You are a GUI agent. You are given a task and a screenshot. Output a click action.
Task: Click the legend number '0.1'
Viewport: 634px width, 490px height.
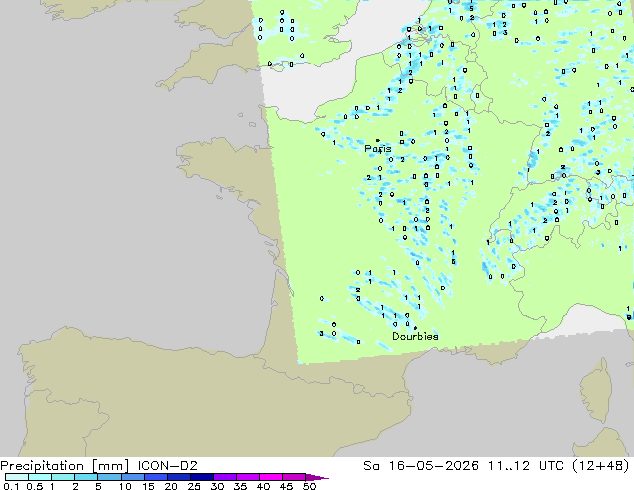[11, 486]
